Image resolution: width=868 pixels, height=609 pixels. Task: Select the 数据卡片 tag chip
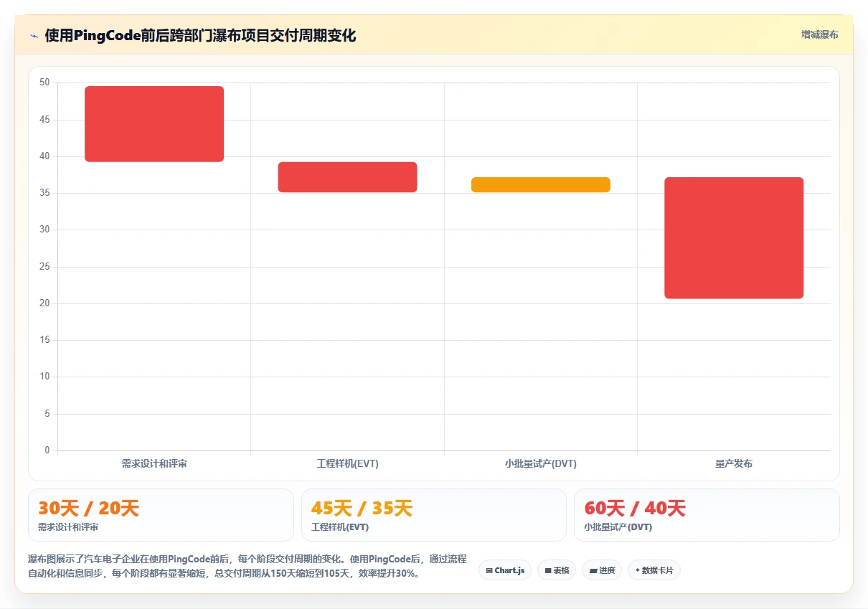click(654, 570)
